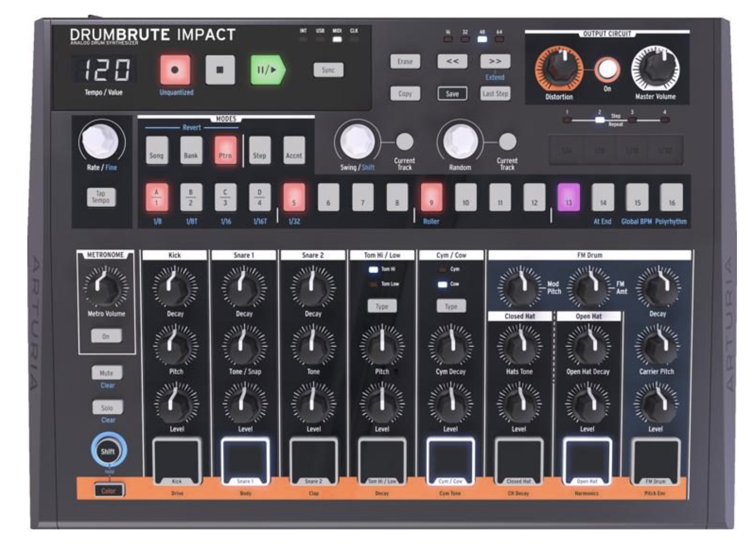This screenshot has height=545, width=756.
Task: Click the round Shift button
Action: 108,451
